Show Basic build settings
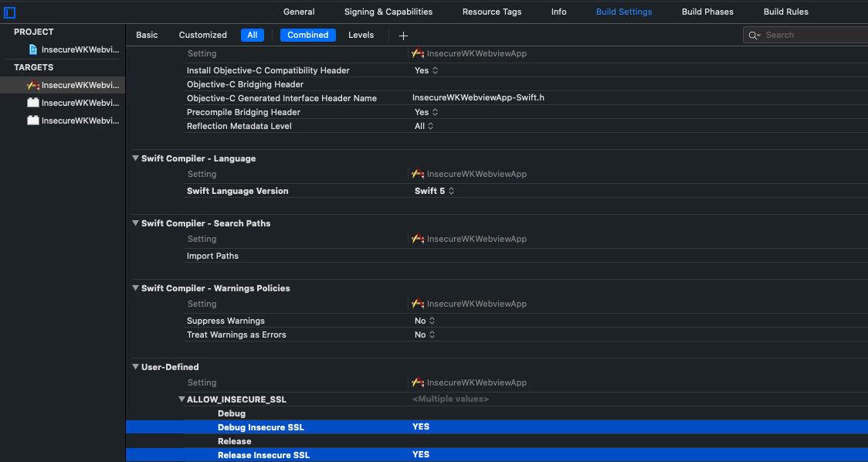868x462 pixels. [x=147, y=35]
